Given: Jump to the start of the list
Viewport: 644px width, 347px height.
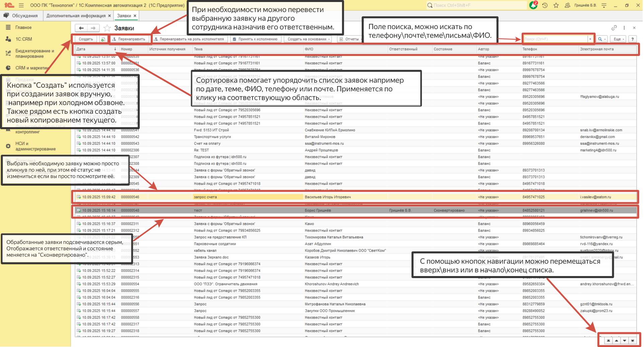Looking at the screenshot, I should pos(608,341).
